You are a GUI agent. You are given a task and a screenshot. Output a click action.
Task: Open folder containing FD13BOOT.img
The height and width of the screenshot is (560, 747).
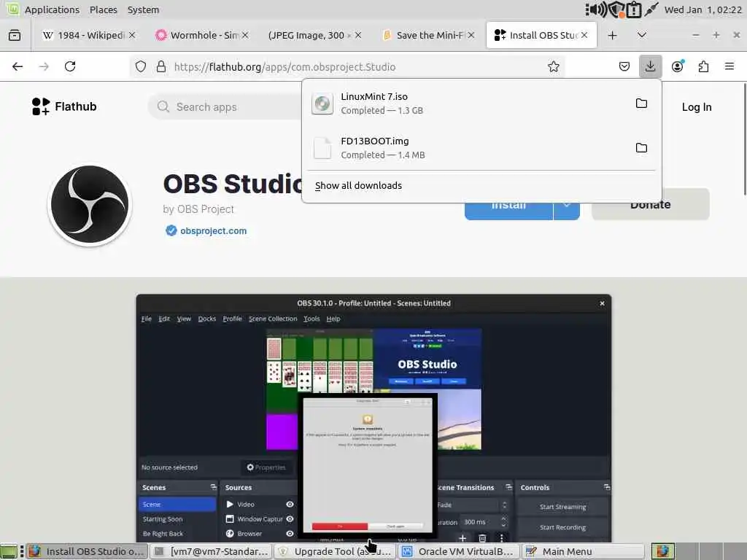tap(641, 147)
